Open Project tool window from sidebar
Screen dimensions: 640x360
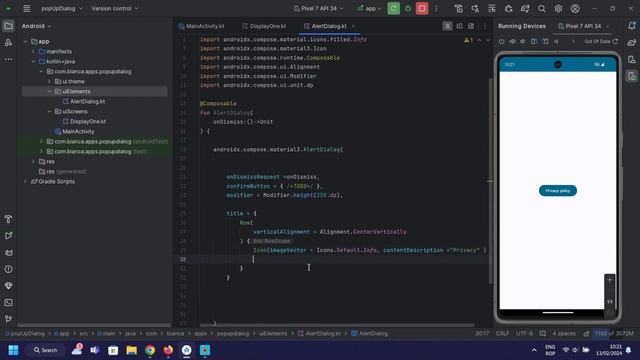pyautogui.click(x=8, y=26)
